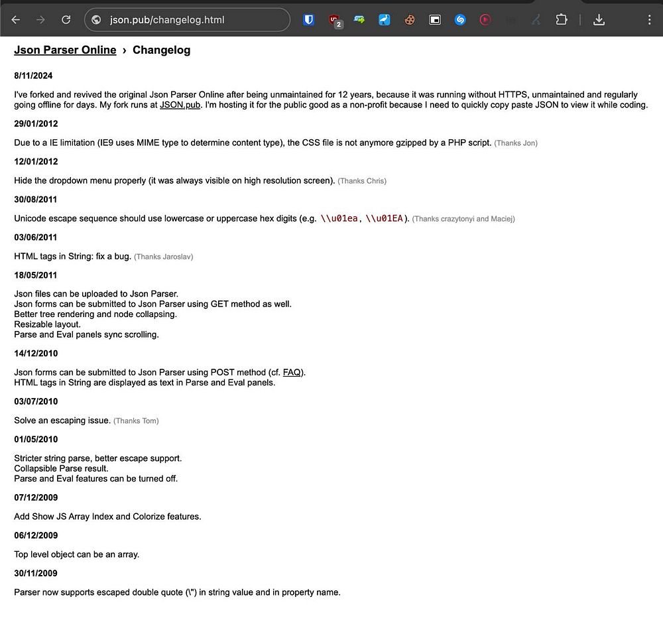Go back to the previous page
Image resolution: width=663 pixels, height=644 pixels.
coord(16,20)
